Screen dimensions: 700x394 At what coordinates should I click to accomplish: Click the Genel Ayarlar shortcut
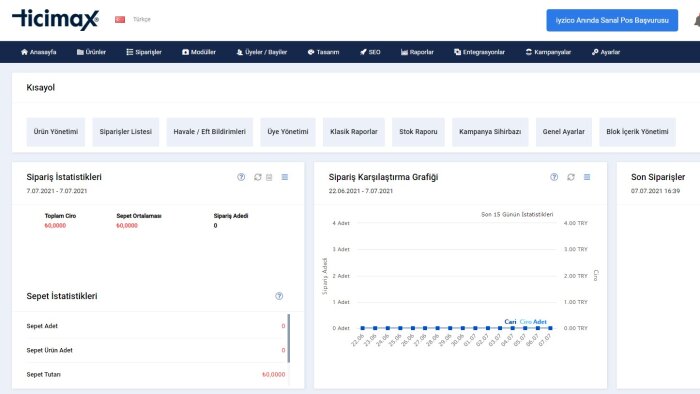pyautogui.click(x=564, y=132)
